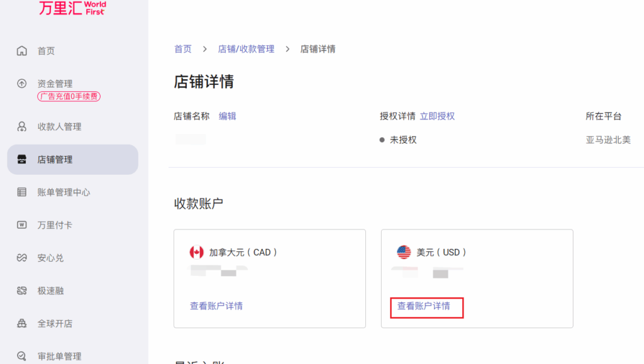Click the 资金管理 sidebar icon
Image resolution: width=644 pixels, height=364 pixels.
click(22, 84)
